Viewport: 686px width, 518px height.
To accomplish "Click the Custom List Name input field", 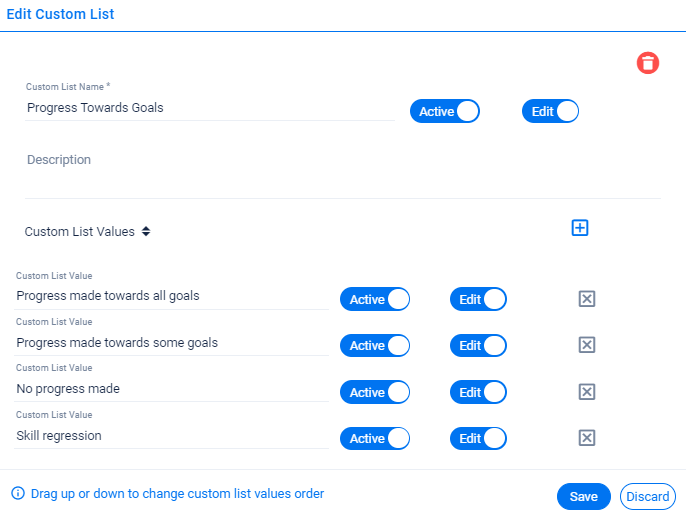I will 210,108.
